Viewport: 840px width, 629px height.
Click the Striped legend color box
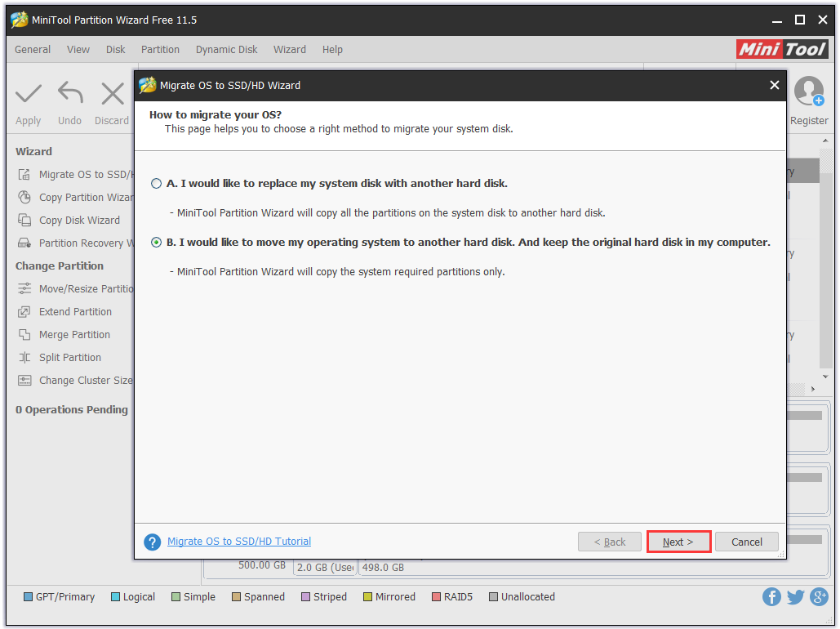[306, 597]
